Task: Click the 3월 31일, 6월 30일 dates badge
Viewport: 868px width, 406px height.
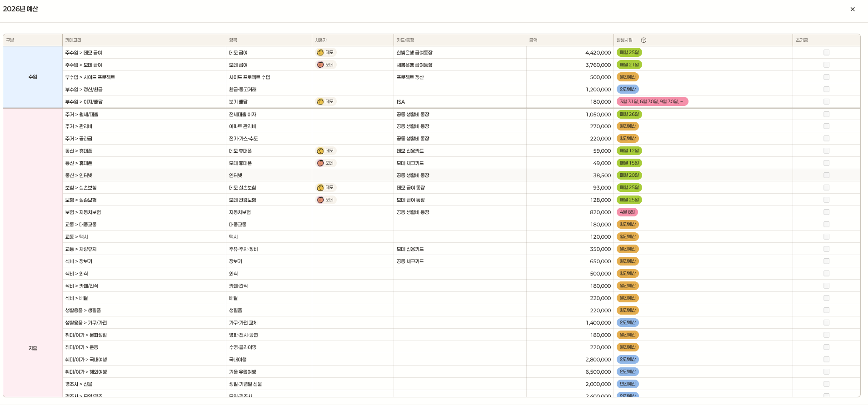Action: point(652,102)
